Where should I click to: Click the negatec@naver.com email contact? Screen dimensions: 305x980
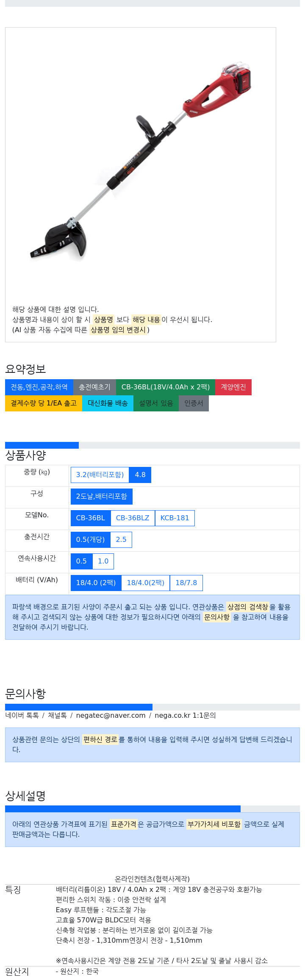111,715
